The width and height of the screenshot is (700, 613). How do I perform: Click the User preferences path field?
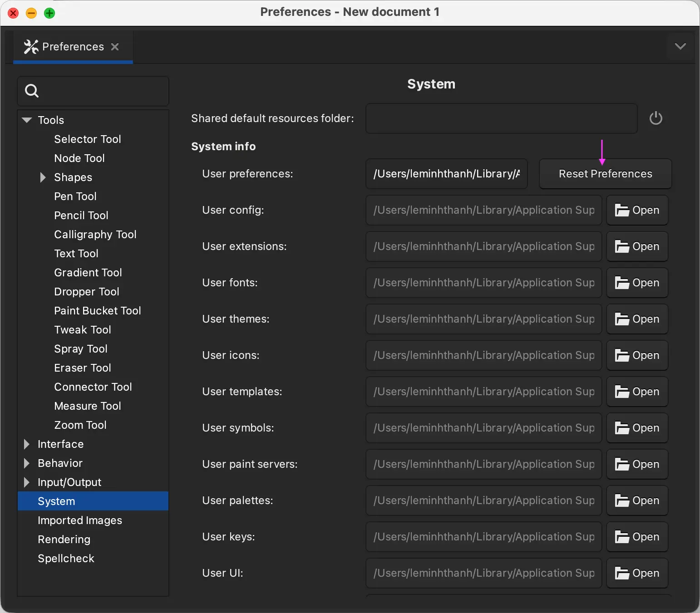pyautogui.click(x=447, y=174)
